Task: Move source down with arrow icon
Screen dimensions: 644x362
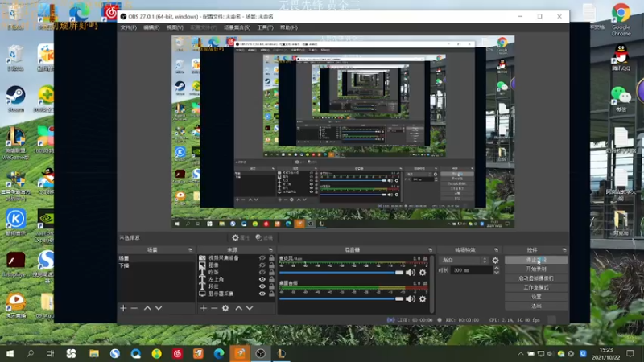Action: point(250,308)
